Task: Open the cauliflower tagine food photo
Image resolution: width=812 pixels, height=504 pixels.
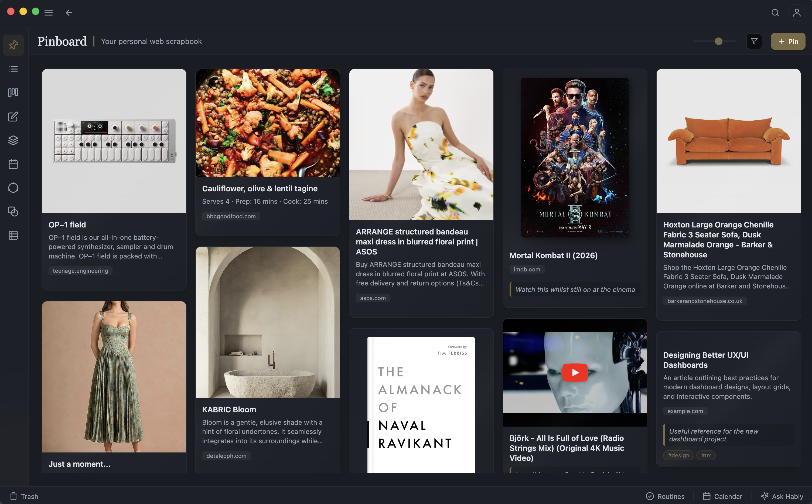Action: [x=268, y=123]
